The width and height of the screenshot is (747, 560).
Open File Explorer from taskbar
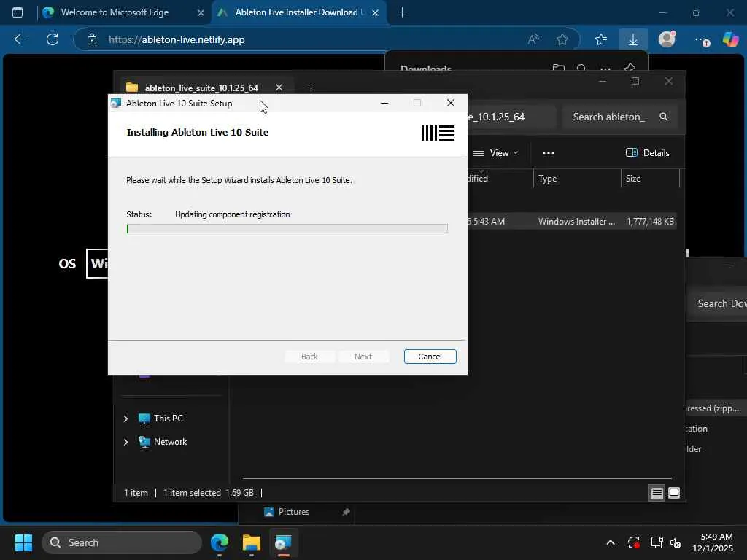[x=252, y=542]
